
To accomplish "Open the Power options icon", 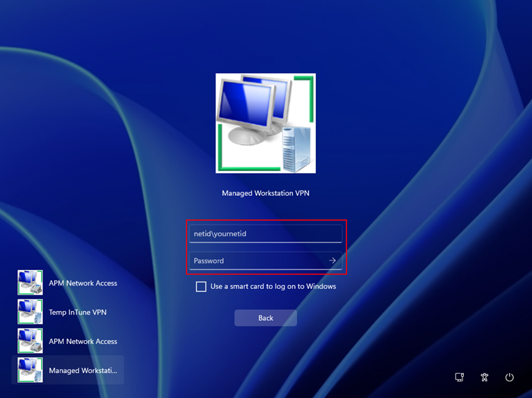I will pyautogui.click(x=509, y=377).
